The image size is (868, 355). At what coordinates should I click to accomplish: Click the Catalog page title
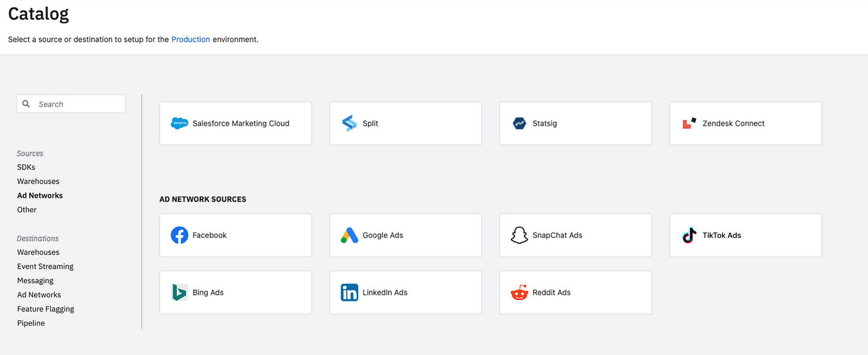[x=38, y=14]
